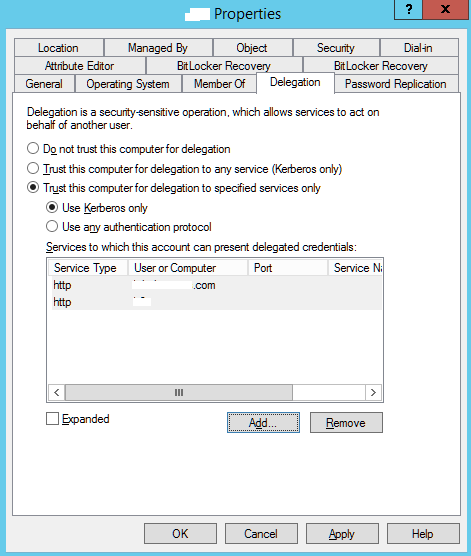Select 'Do not trust this computer for delegation'
Screen dimensions: 471x556
coord(33,148)
